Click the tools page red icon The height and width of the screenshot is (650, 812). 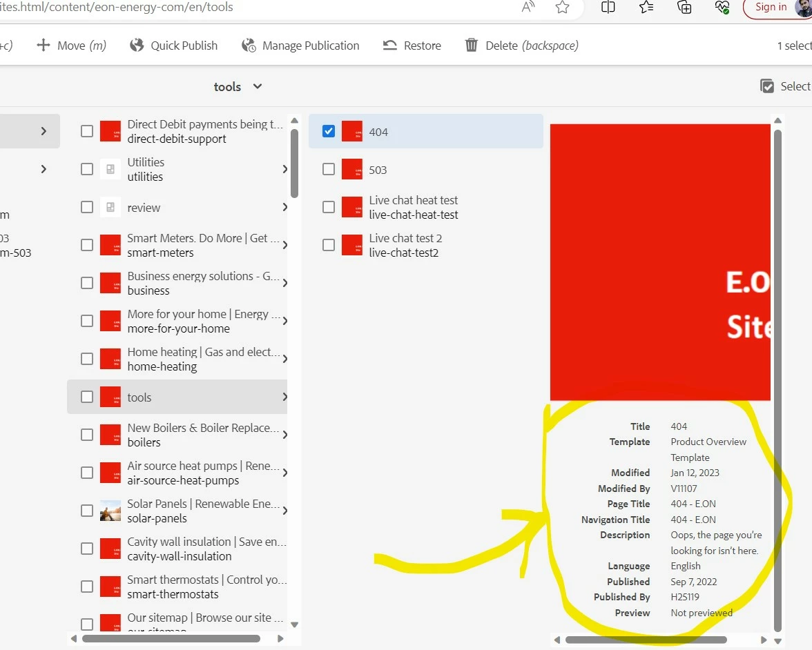point(110,397)
